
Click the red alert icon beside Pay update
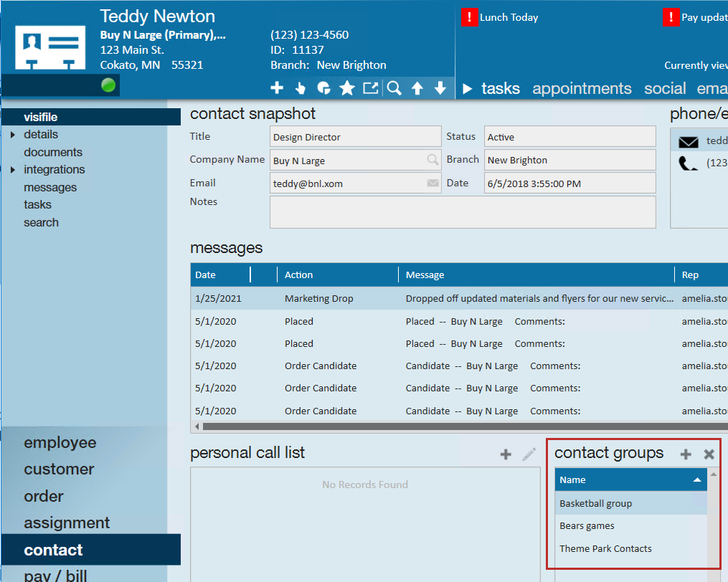pos(671,18)
